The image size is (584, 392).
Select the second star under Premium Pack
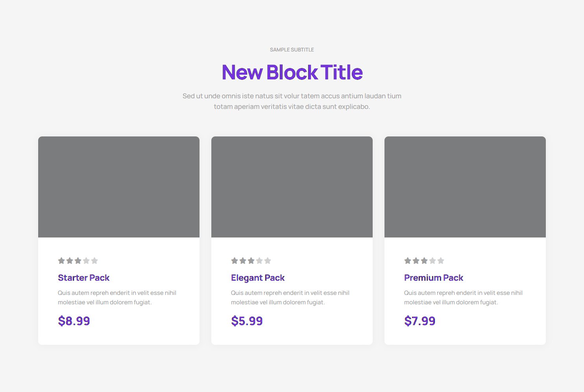click(416, 260)
